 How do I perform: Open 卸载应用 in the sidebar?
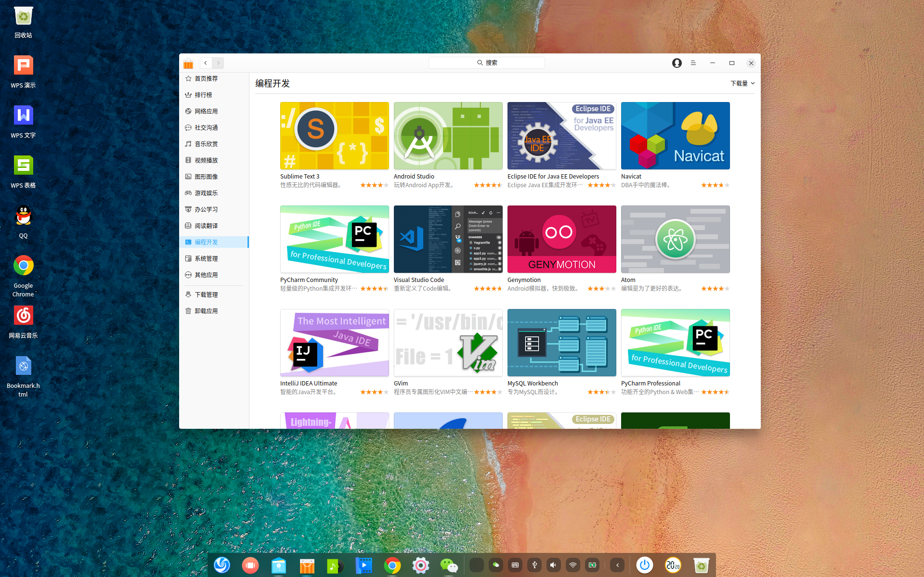click(x=206, y=311)
